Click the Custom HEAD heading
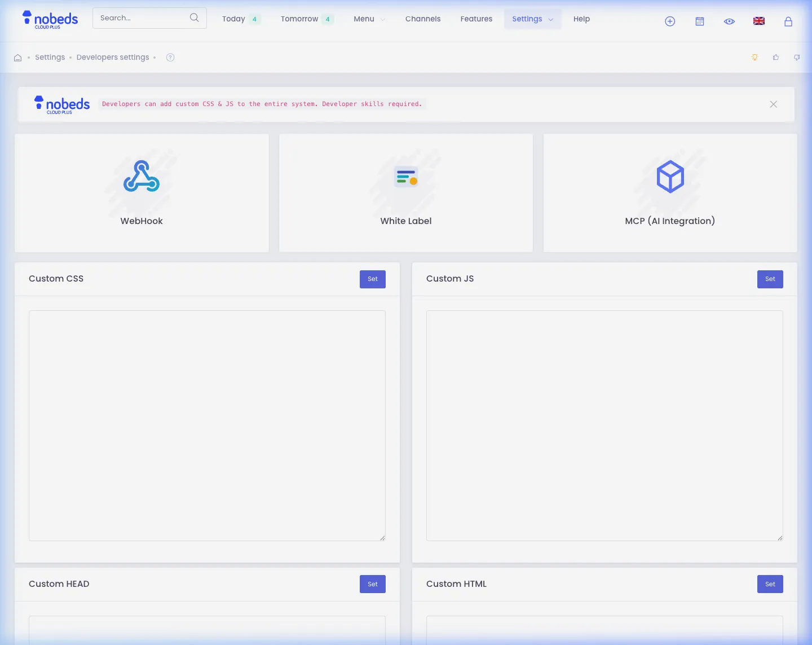Image resolution: width=812 pixels, height=645 pixels. pyautogui.click(x=59, y=584)
